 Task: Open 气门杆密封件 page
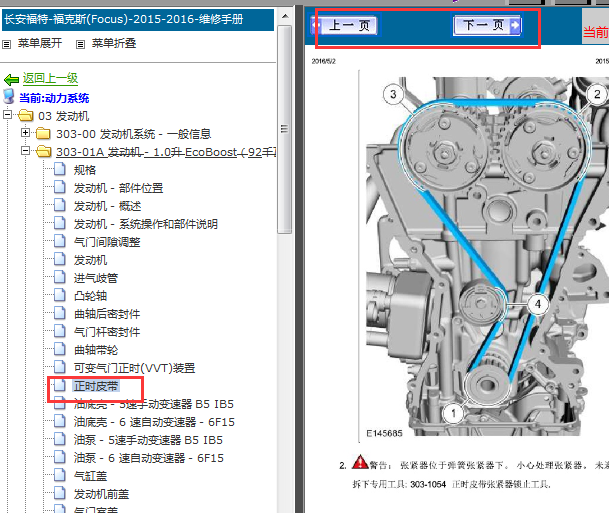[107, 332]
